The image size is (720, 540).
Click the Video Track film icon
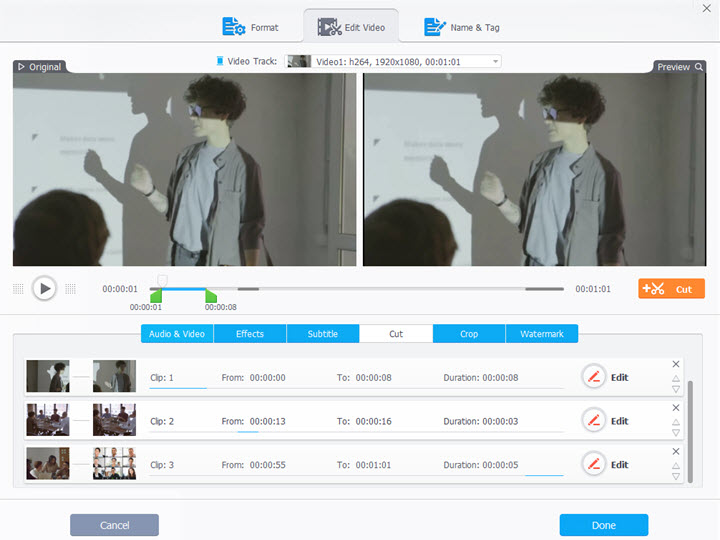click(220, 61)
